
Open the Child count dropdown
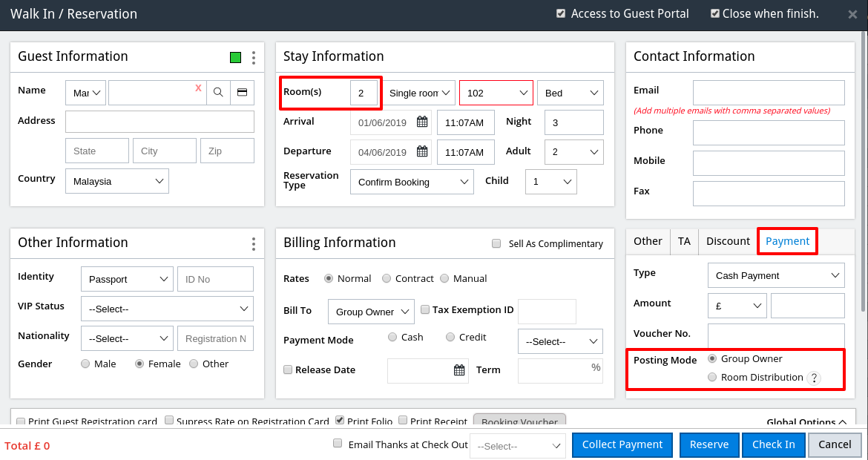550,182
